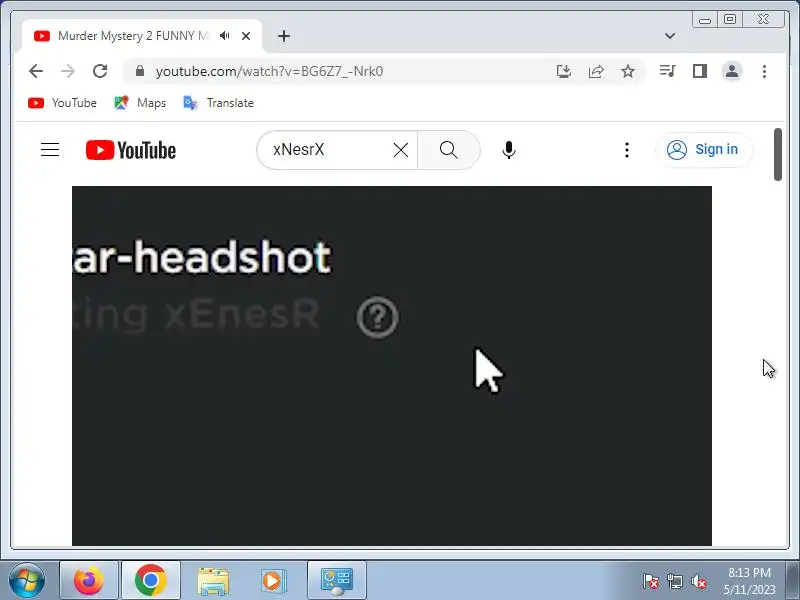Go to YouTube home via logo
The image size is (800, 600).
click(x=131, y=150)
